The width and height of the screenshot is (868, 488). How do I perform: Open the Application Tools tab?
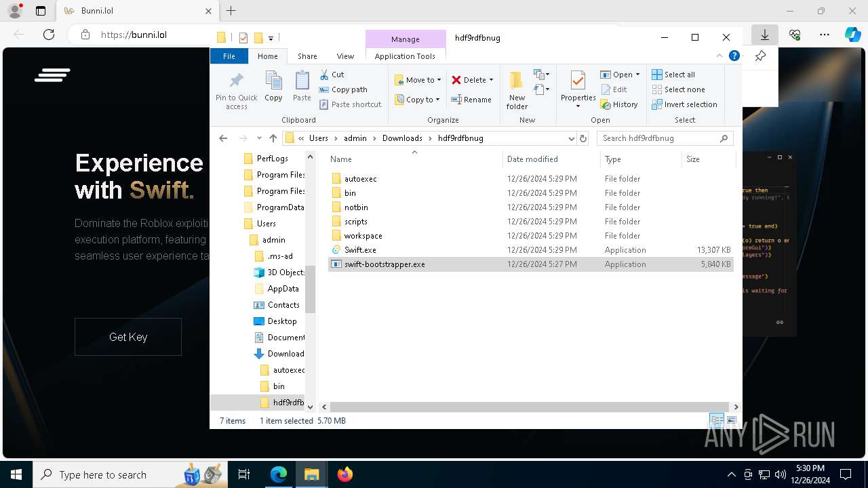coord(405,56)
